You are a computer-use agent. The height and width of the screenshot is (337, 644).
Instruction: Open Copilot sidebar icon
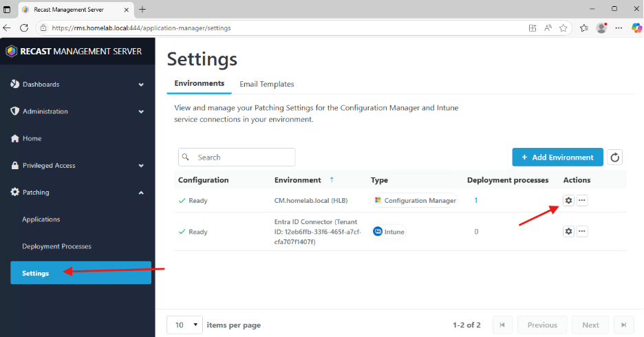(636, 28)
